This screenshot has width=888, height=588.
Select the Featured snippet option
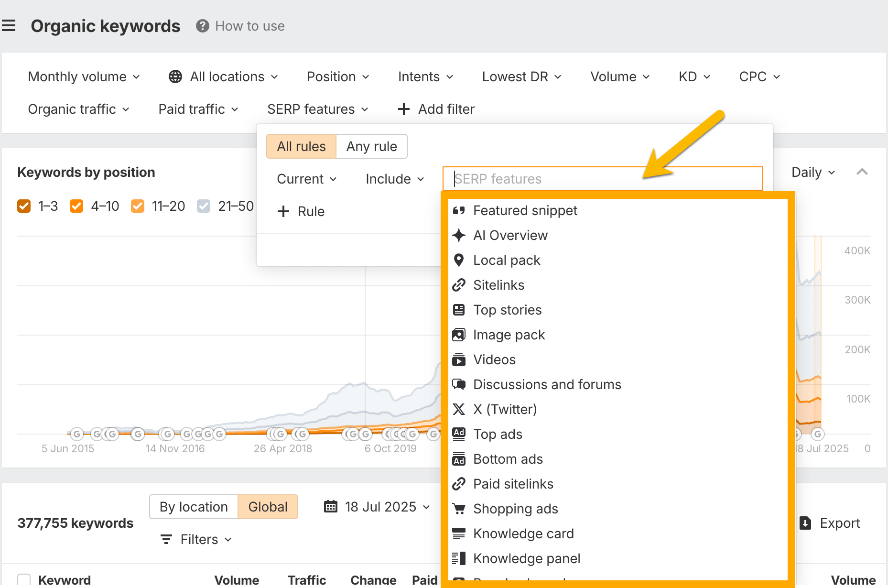pos(525,210)
